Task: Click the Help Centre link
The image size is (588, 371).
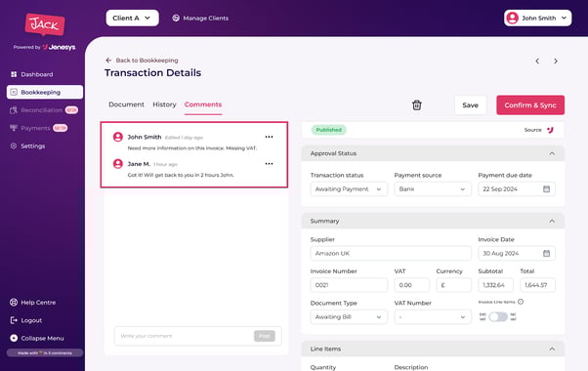Action: [33, 303]
